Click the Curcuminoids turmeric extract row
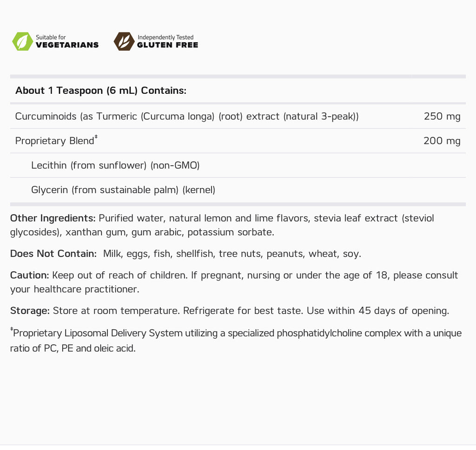The image size is (476, 450). coord(238,117)
